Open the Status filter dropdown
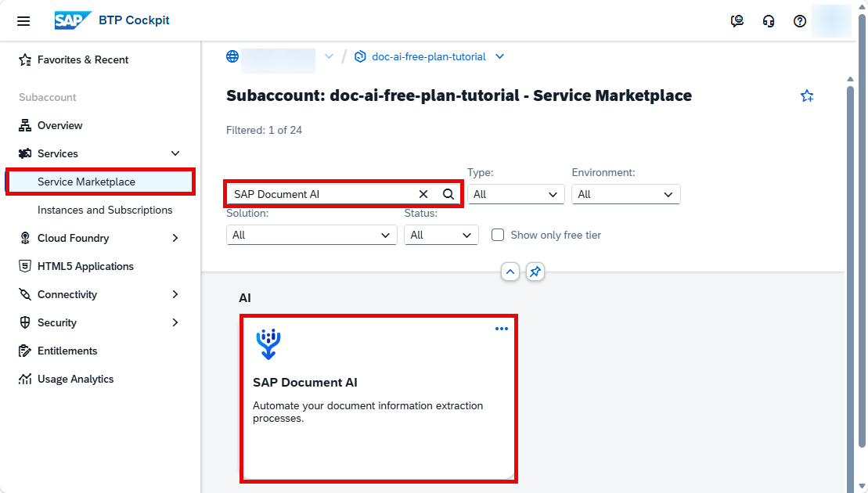Viewport: 868px width, 493px height. pos(441,236)
